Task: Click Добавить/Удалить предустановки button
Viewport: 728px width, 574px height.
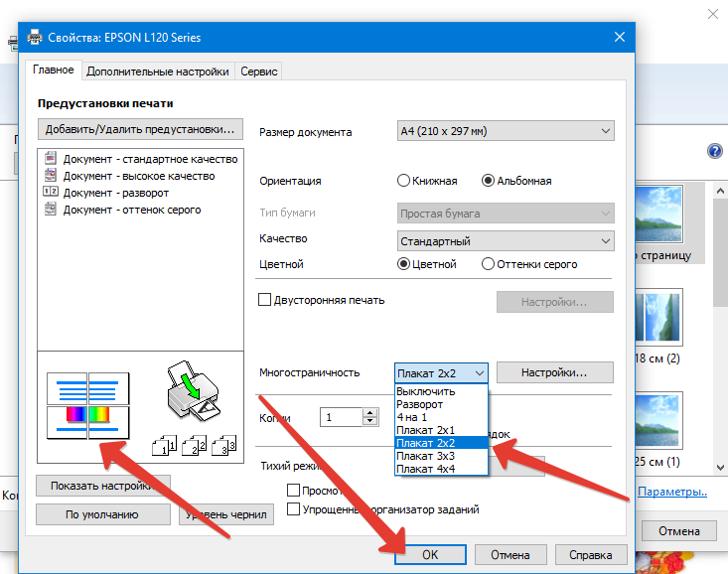Action: [x=140, y=129]
